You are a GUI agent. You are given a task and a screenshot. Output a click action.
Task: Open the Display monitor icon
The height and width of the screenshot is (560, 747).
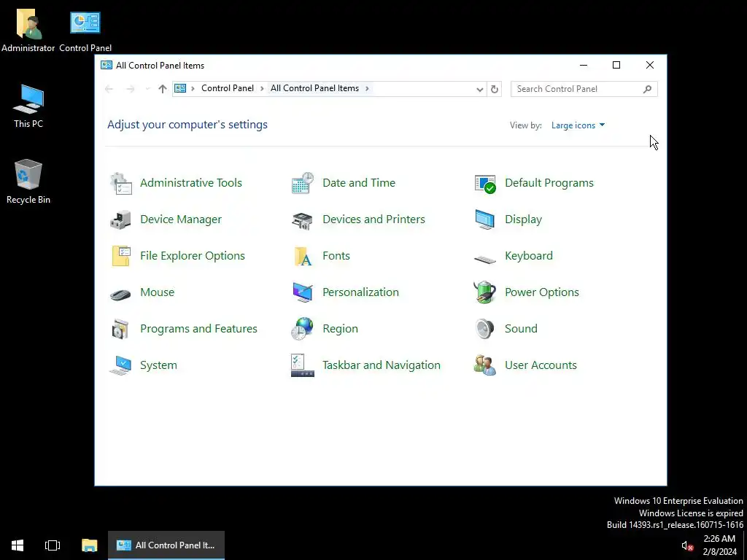pyautogui.click(x=485, y=219)
